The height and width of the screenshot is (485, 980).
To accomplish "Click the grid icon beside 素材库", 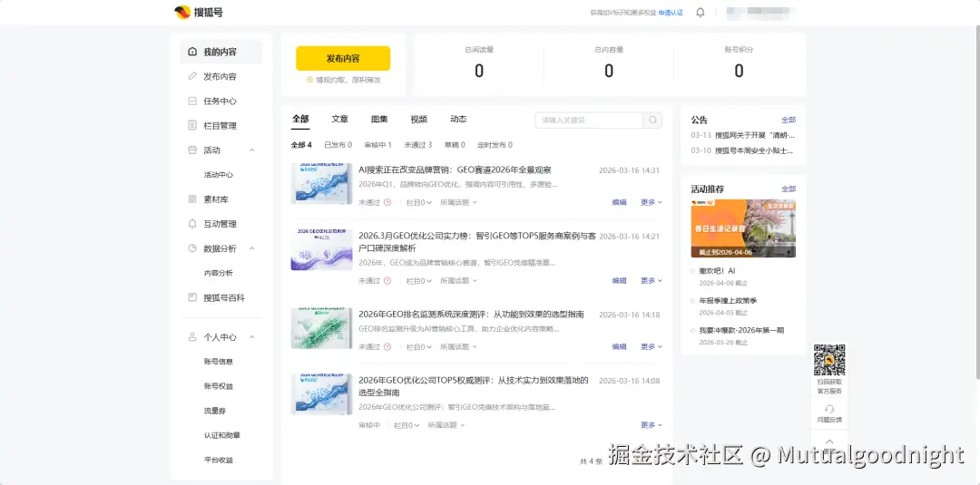I will click(x=192, y=199).
